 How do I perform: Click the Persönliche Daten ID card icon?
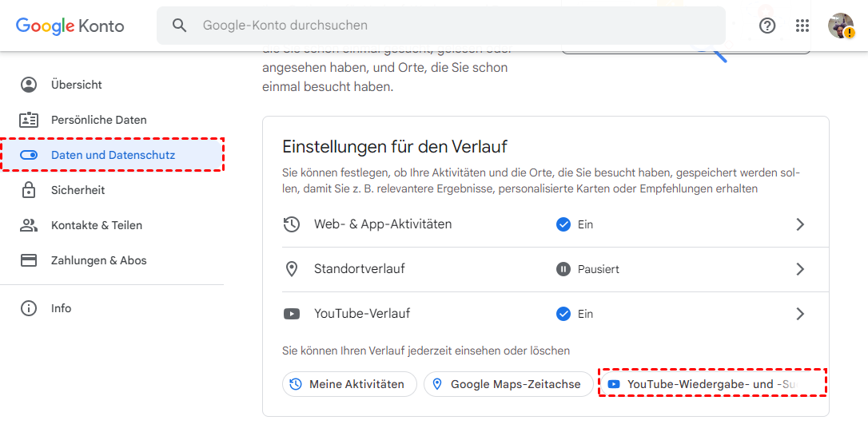coord(28,120)
